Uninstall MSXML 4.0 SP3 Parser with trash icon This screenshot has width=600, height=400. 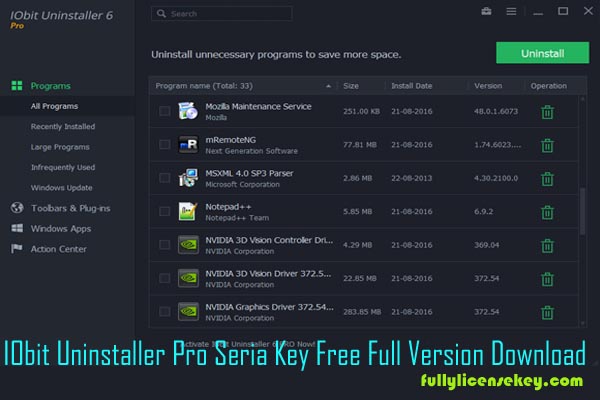point(547,179)
